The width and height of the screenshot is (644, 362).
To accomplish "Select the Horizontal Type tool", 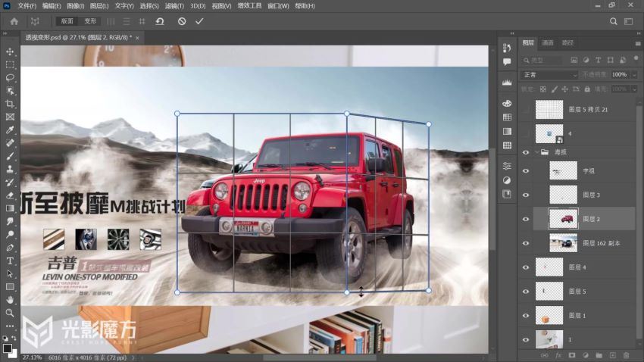I will click(10, 261).
